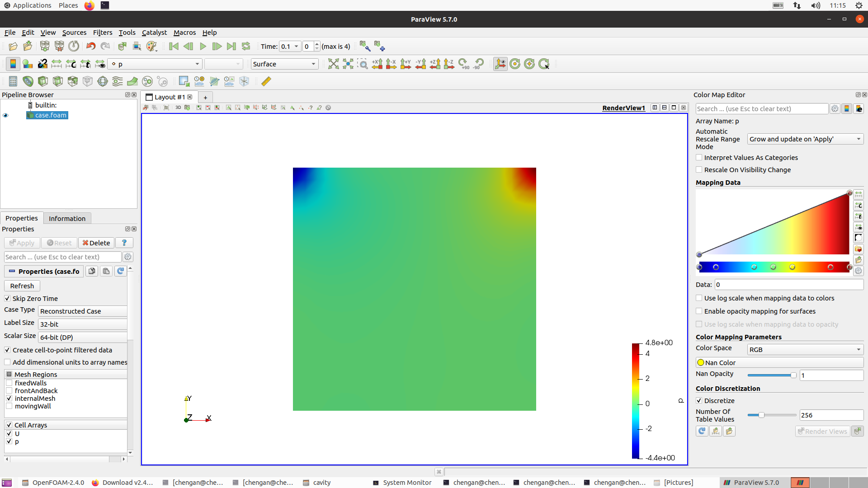Click the Delete button
This screenshot has height=488, width=868.
pyautogui.click(x=96, y=243)
